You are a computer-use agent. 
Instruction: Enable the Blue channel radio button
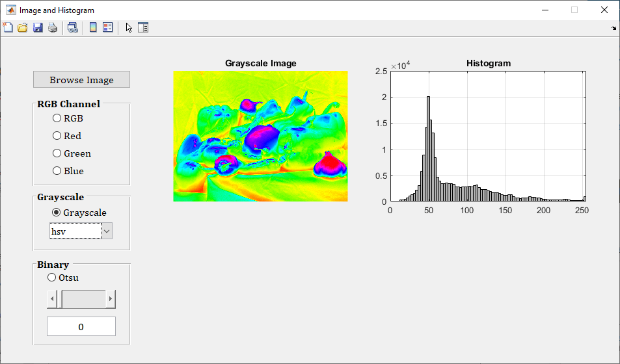(57, 171)
